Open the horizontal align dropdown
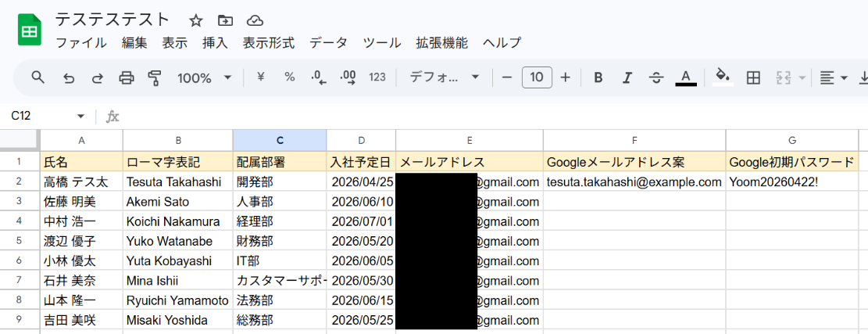 coord(834,77)
